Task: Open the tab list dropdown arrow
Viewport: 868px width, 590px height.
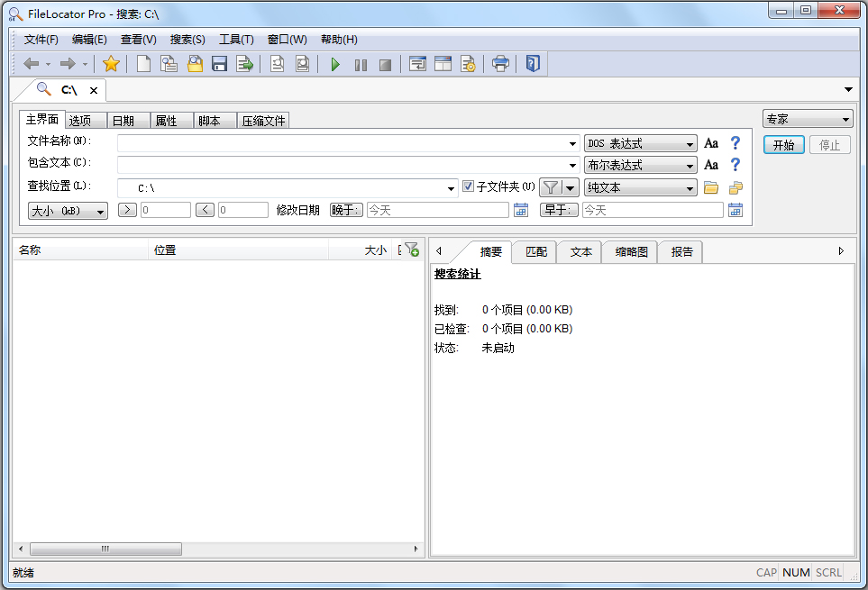Action: pos(848,89)
